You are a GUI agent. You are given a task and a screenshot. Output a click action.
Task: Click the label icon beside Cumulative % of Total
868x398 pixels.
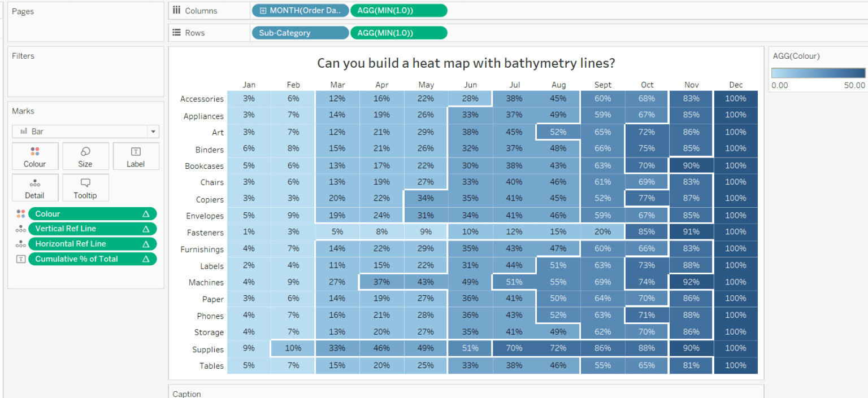(20, 259)
